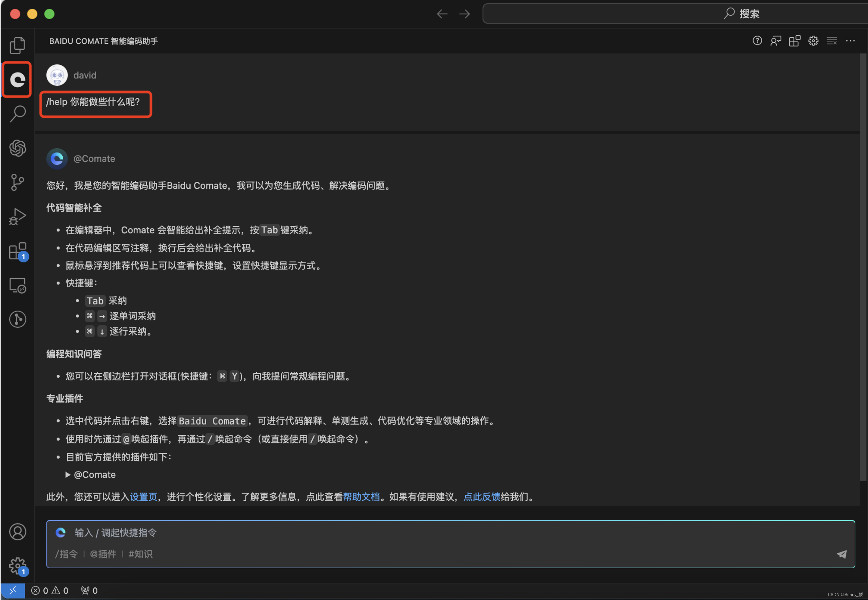Viewport: 868px width, 600px height.
Task: Expand the @Comate plugin disclosure triangle
Action: [x=68, y=475]
